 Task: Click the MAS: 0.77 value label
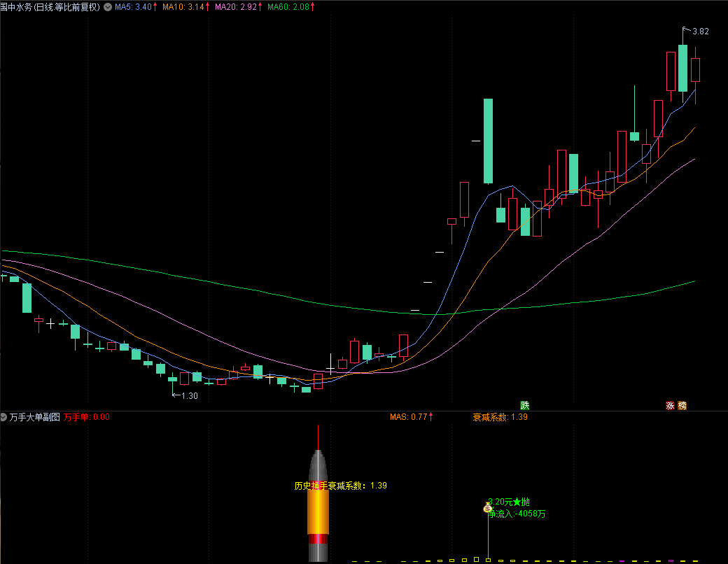point(408,417)
